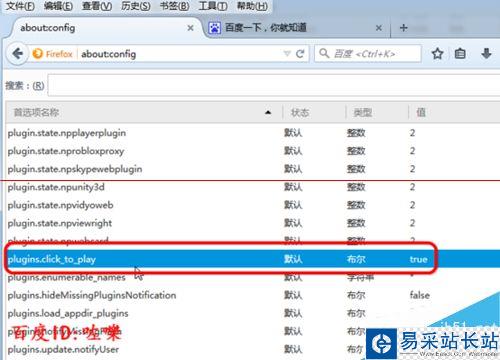This screenshot has width=500, height=360.
Task: Open the 帮助(H) menu
Action: pyautogui.click(x=252, y=6)
